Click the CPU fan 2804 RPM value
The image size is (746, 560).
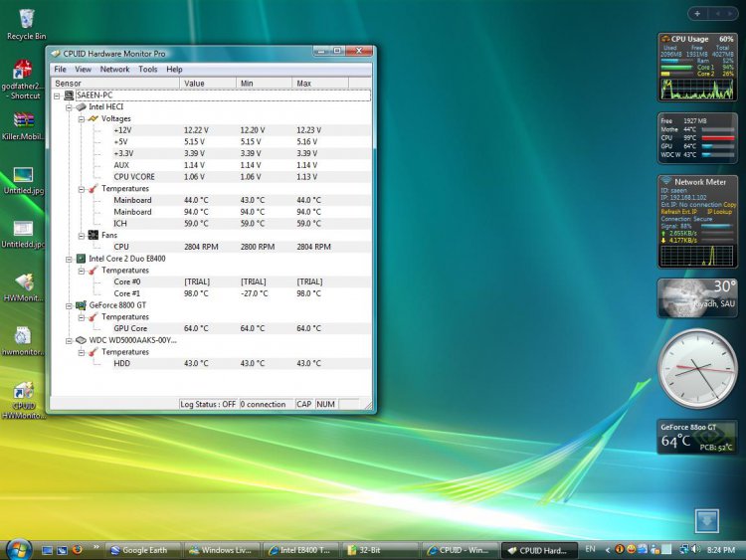[x=201, y=247]
